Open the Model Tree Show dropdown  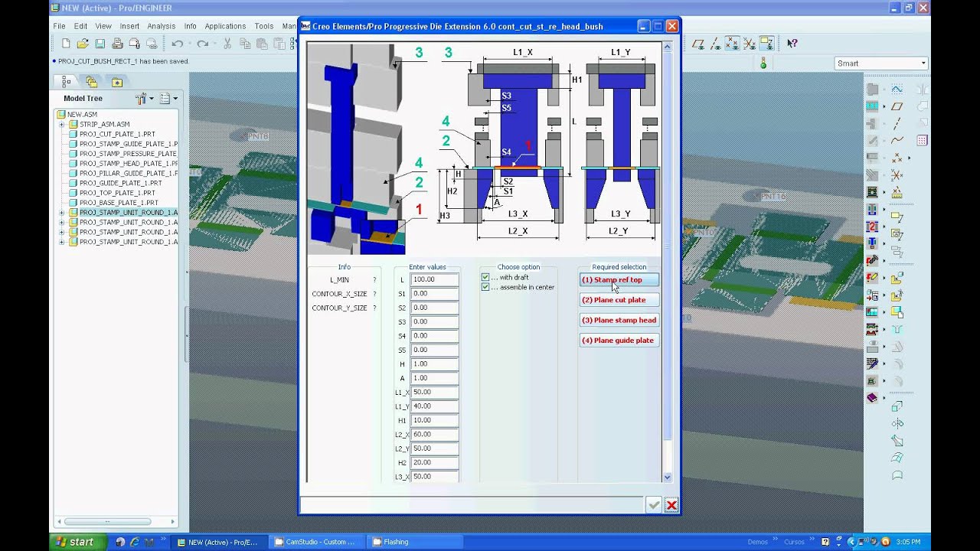pos(168,99)
